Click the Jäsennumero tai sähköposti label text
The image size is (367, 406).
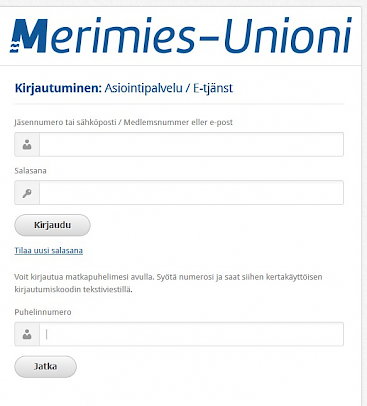[x=65, y=122]
